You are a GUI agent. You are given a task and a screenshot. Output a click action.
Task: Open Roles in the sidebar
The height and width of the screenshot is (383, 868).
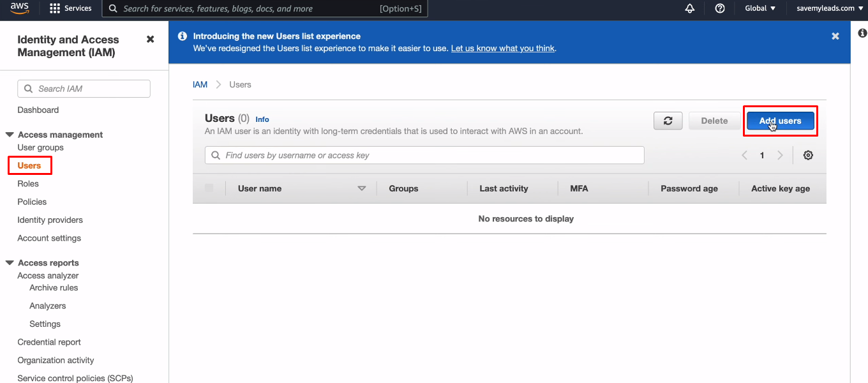pyautogui.click(x=28, y=184)
